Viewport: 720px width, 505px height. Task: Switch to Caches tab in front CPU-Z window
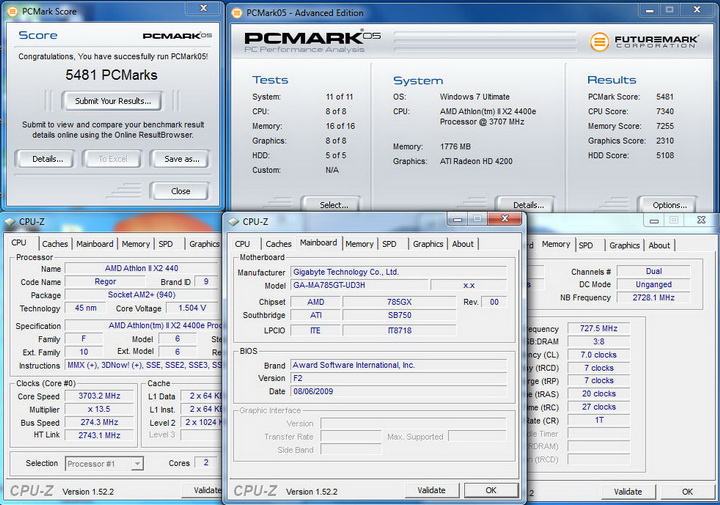click(278, 244)
